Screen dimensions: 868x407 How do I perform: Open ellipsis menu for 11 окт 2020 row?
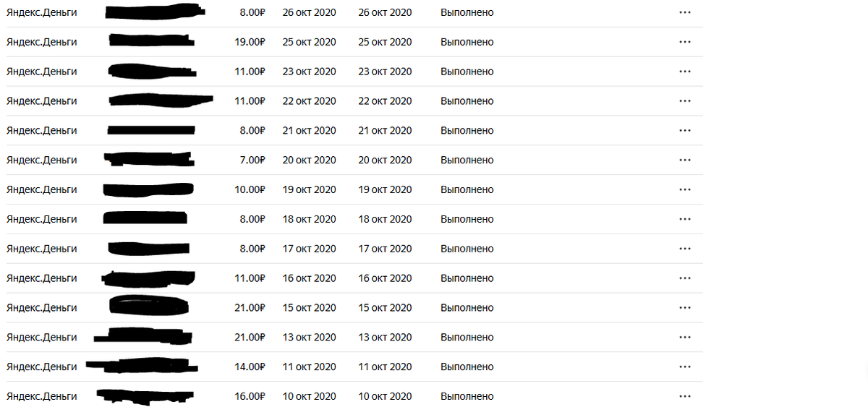pyautogui.click(x=685, y=367)
